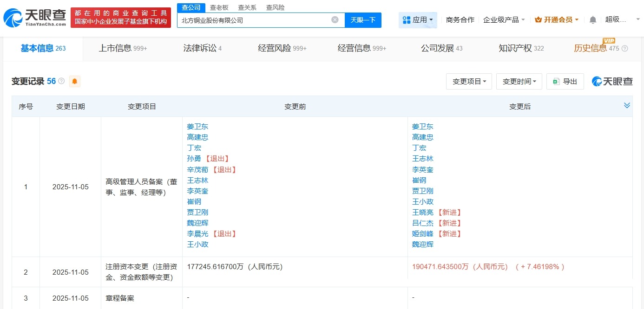The width and height of the screenshot is (644, 309).
Task: Click the 天眼查 logo beside the export button
Action: click(612, 81)
